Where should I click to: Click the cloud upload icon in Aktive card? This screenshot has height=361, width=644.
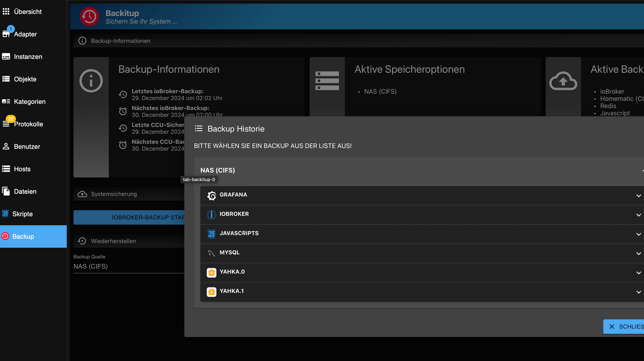pos(563,81)
